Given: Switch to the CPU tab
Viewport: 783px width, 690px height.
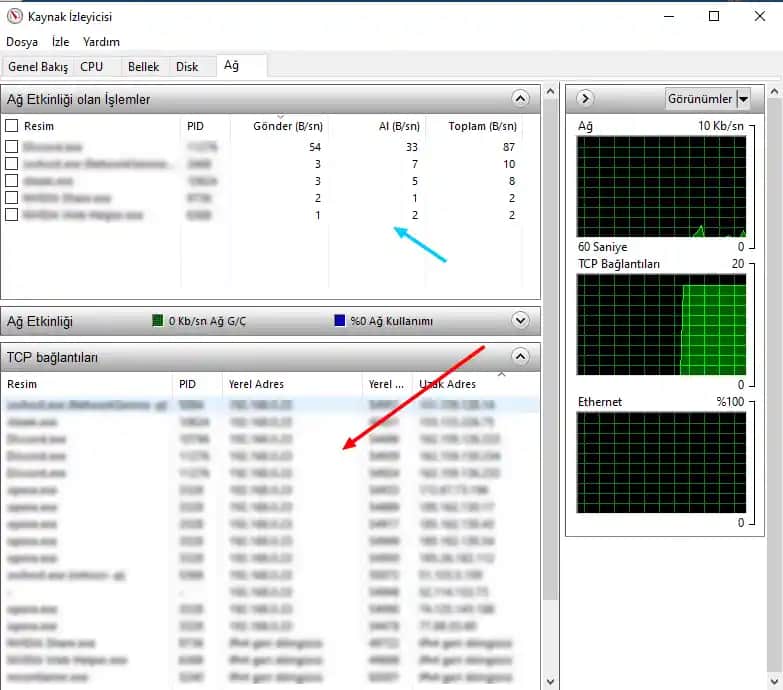Looking at the screenshot, I should coord(91,67).
